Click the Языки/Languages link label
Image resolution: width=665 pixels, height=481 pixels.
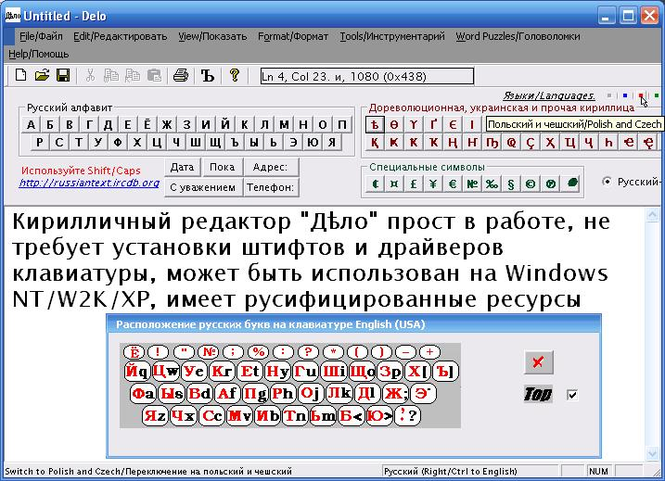tap(549, 95)
